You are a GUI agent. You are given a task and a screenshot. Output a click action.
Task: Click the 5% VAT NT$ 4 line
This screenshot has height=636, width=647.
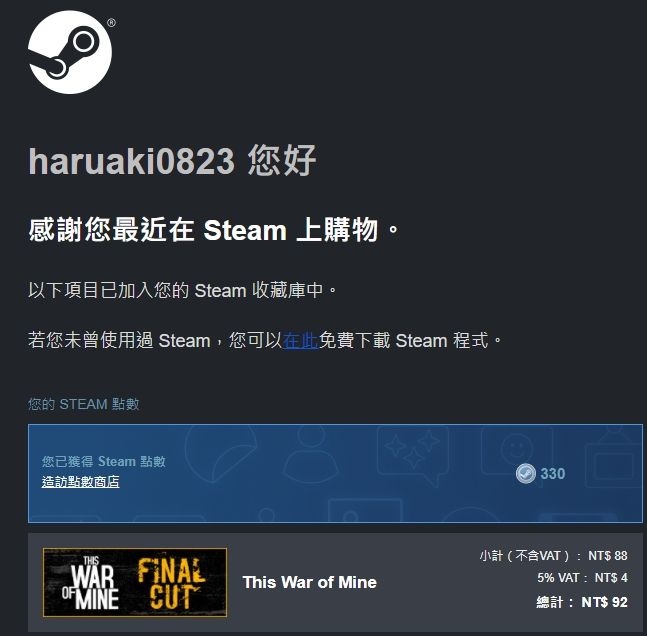pyautogui.click(x=582, y=577)
